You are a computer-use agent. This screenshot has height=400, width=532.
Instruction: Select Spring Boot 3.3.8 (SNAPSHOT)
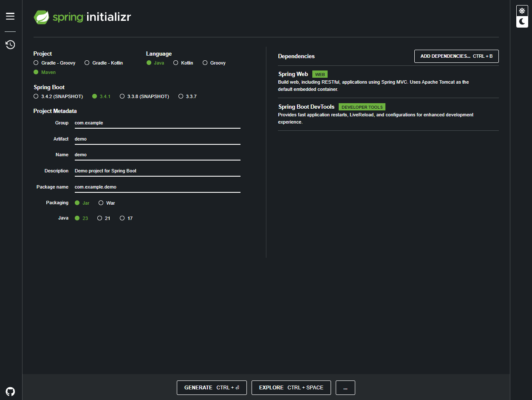pyautogui.click(x=144, y=96)
